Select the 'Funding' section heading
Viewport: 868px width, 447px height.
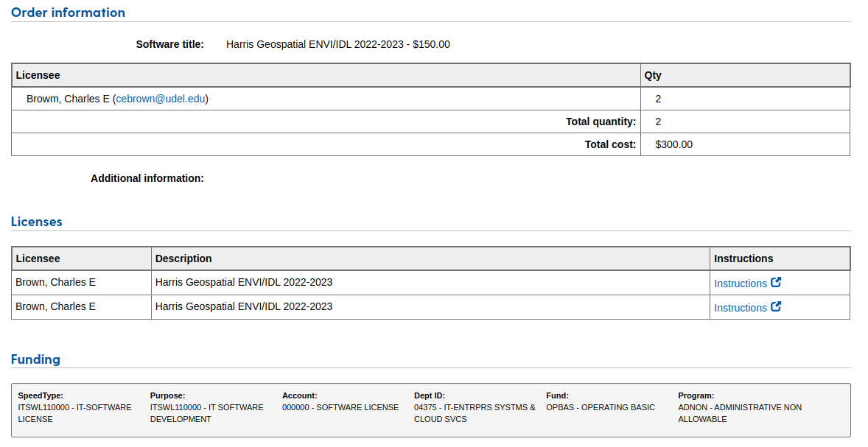[x=35, y=359]
